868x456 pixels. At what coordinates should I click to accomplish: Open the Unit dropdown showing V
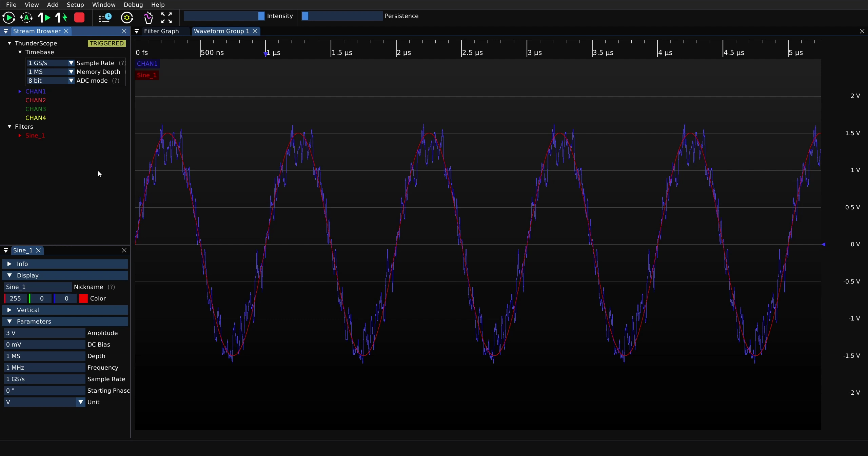pyautogui.click(x=44, y=402)
